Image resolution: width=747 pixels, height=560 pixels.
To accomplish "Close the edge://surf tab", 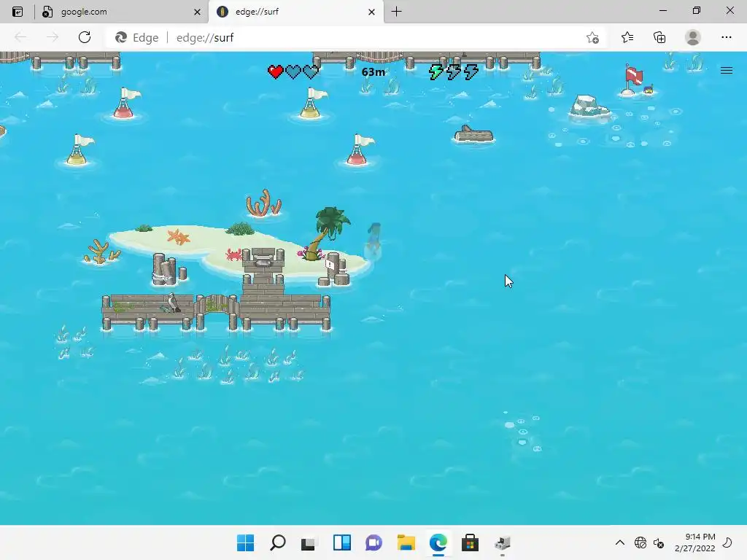I will [x=371, y=12].
